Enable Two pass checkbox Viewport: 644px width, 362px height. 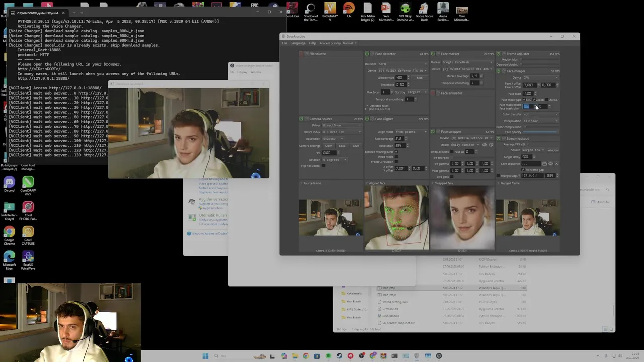click(x=452, y=176)
